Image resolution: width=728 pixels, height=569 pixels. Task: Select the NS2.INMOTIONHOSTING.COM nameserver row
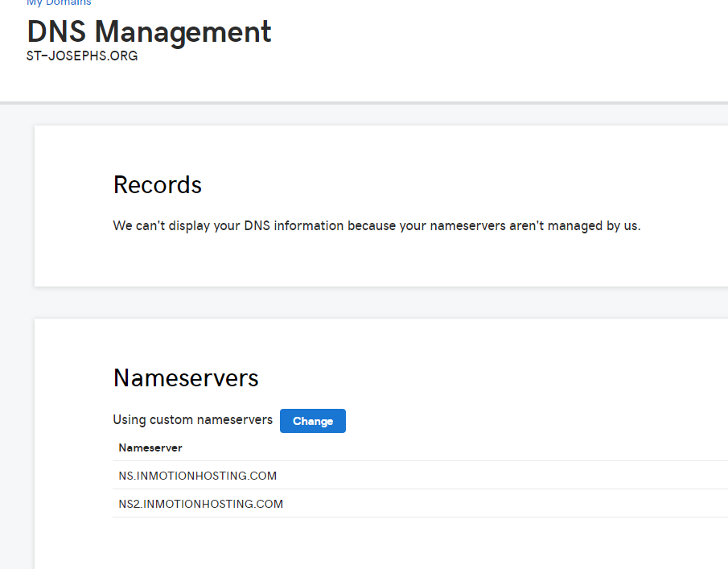click(x=201, y=504)
